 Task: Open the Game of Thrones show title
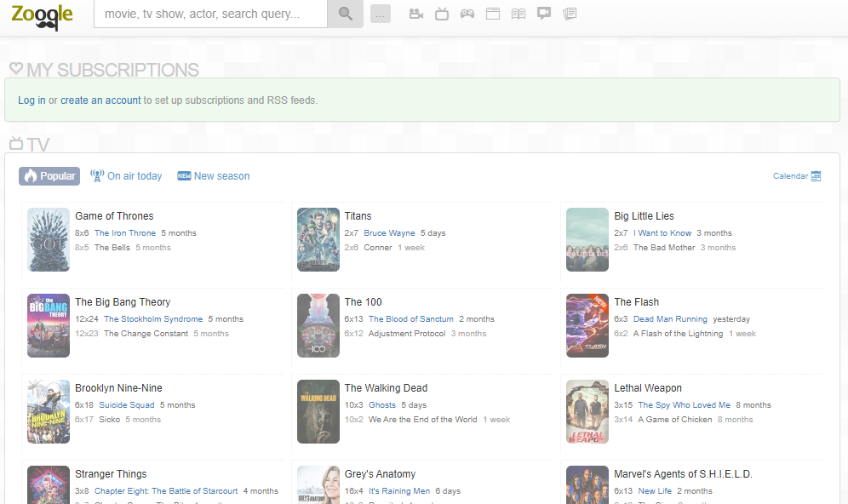click(114, 215)
